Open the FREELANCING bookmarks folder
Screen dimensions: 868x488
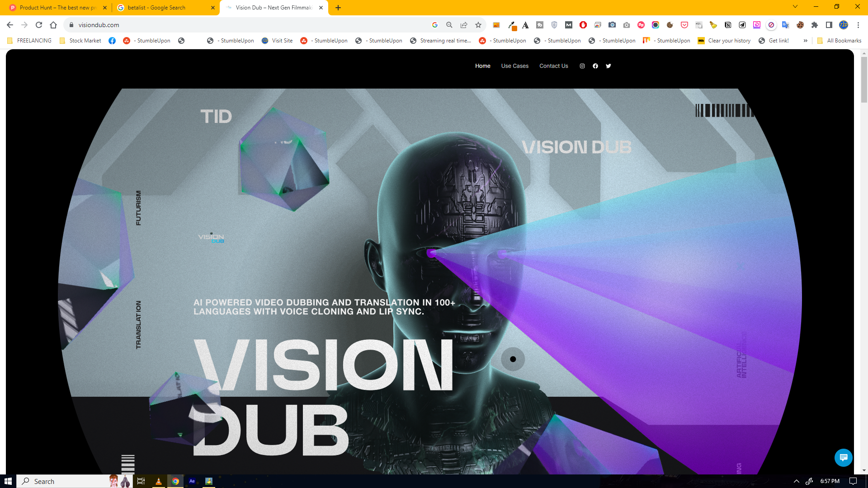[x=30, y=41]
